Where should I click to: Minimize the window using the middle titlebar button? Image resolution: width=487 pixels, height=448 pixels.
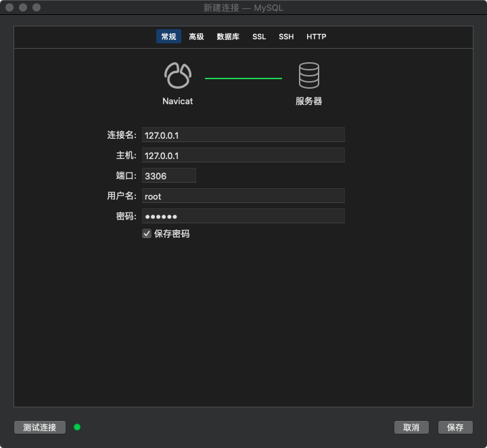[x=23, y=7]
